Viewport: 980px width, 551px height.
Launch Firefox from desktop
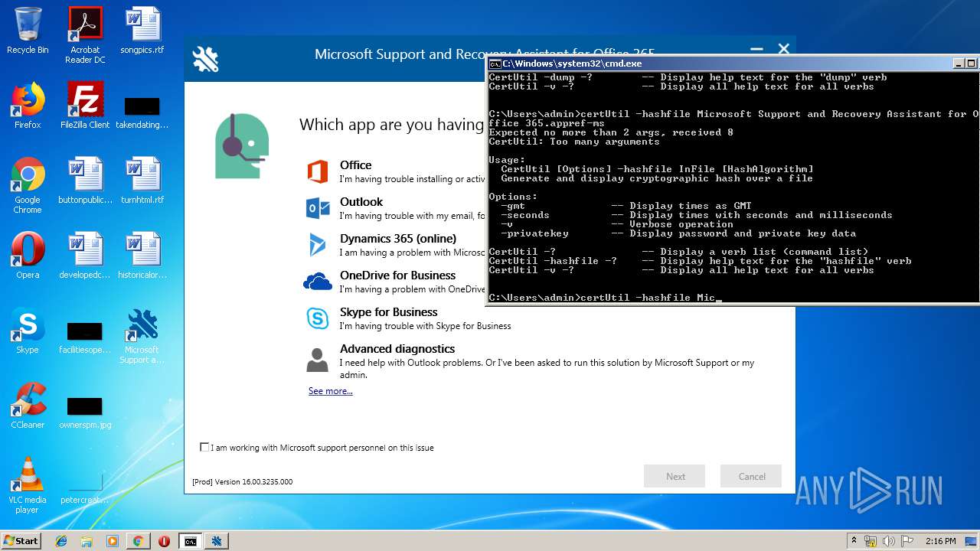(28, 106)
